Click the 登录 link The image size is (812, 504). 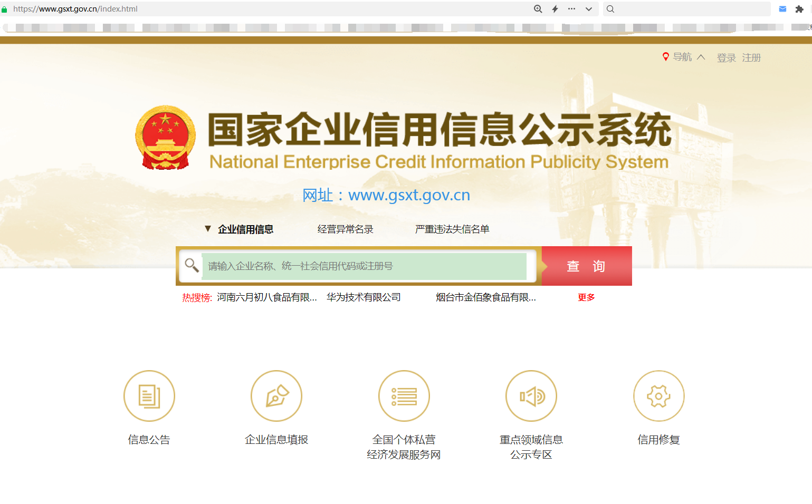pyautogui.click(x=727, y=58)
